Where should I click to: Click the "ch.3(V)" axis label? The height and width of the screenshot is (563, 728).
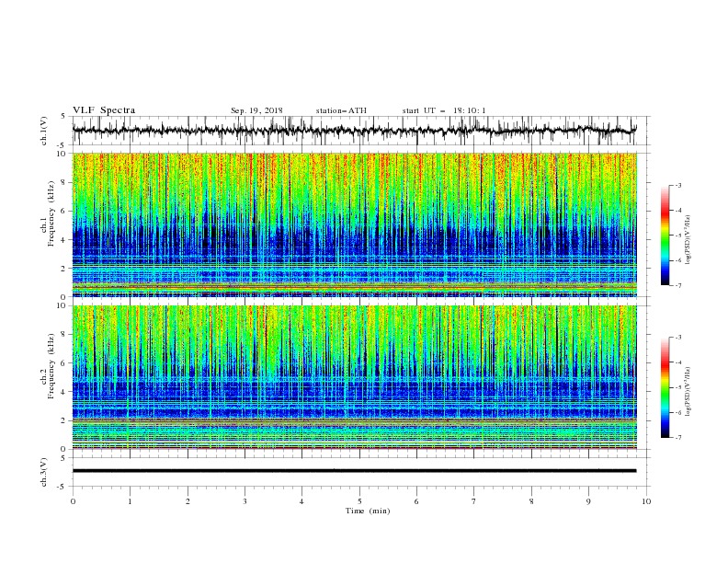click(44, 472)
